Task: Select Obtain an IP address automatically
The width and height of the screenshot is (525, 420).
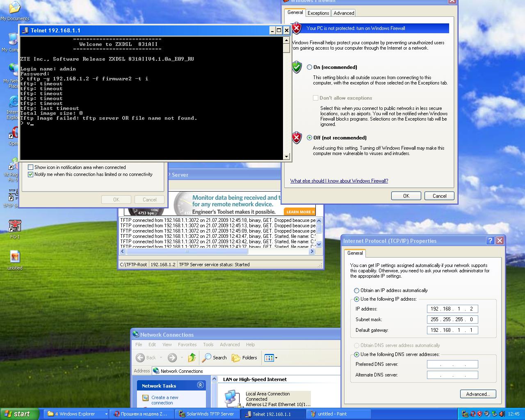Action: tap(356, 290)
